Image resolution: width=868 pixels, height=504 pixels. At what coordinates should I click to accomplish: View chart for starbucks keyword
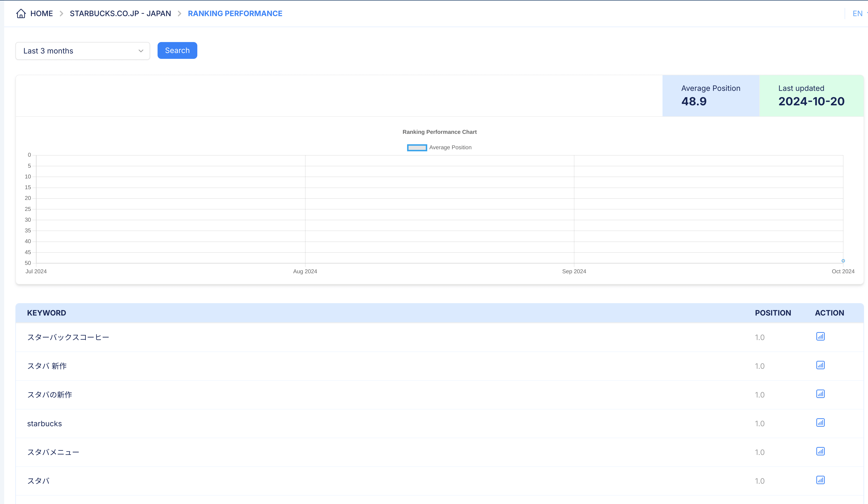click(820, 422)
